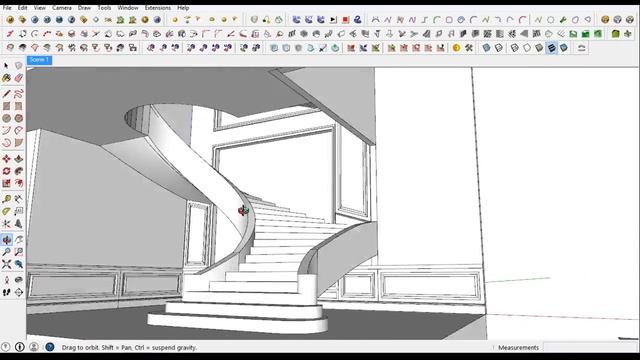Screen dimensions: 640x360
Task: Select the Arc tool
Action: [6, 131]
